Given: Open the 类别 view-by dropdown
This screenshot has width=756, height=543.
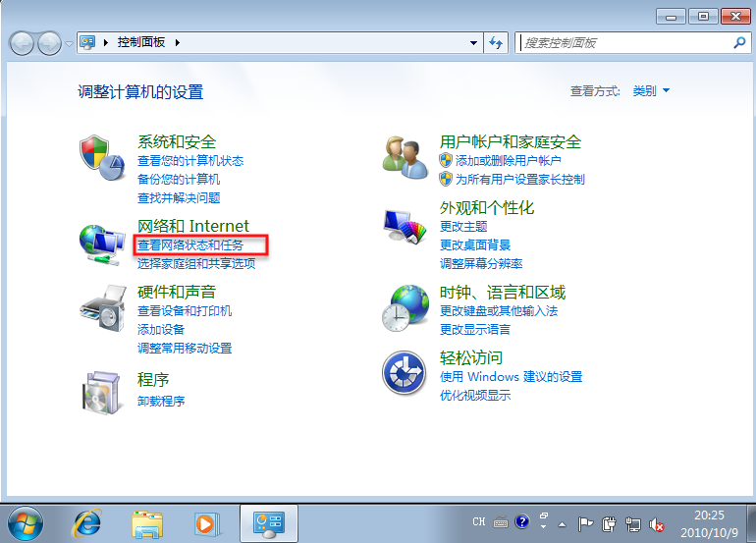Looking at the screenshot, I should tap(651, 90).
